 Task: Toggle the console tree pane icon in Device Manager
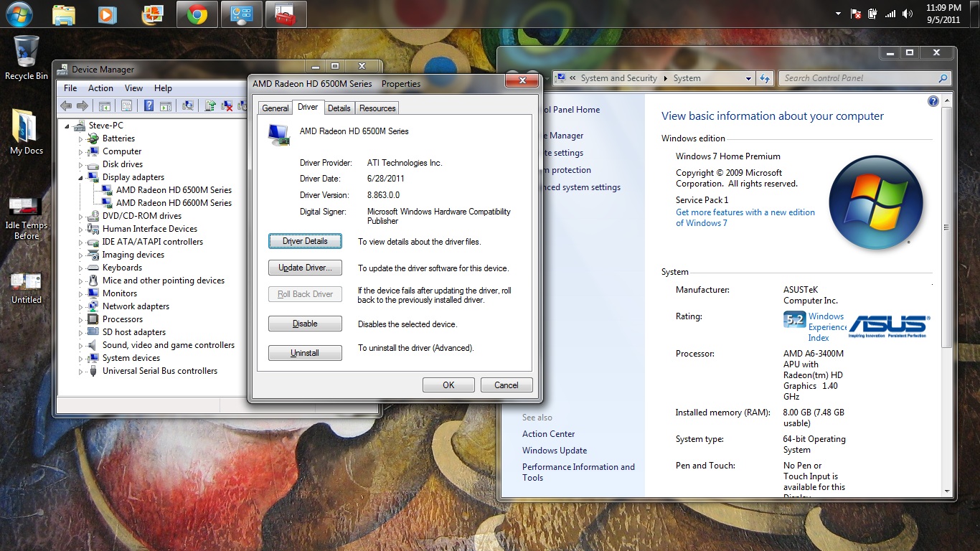coord(105,105)
